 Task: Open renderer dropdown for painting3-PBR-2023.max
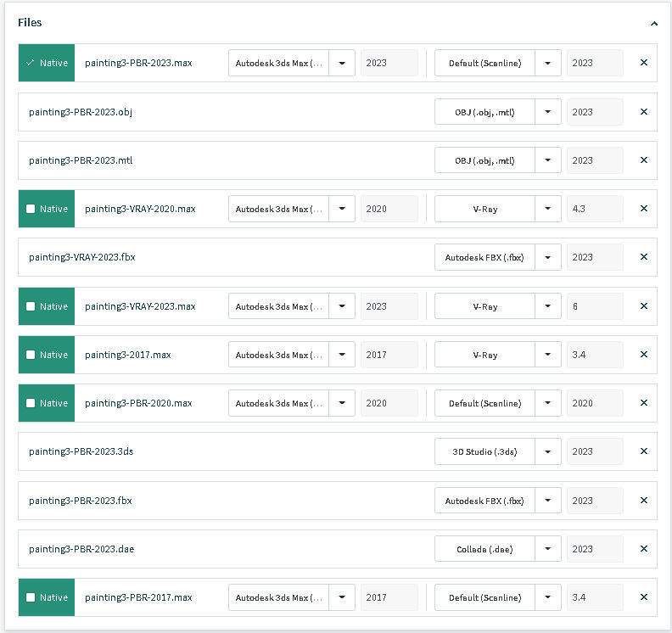click(548, 63)
